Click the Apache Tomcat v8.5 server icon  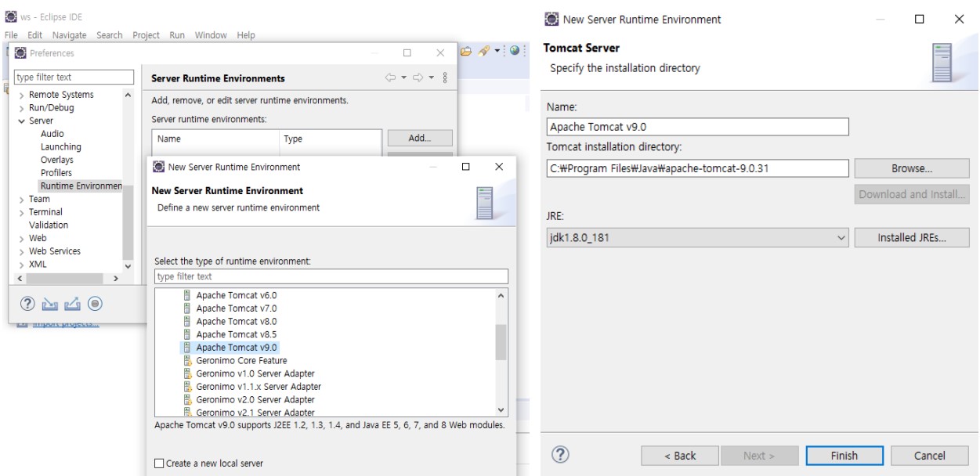coord(186,334)
